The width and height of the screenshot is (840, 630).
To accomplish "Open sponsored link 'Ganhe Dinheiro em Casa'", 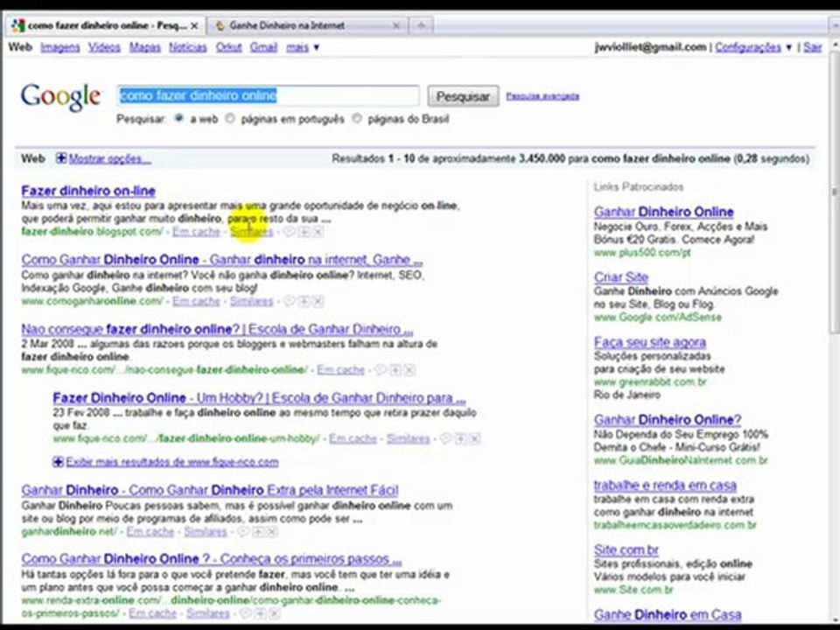I will 668,614.
